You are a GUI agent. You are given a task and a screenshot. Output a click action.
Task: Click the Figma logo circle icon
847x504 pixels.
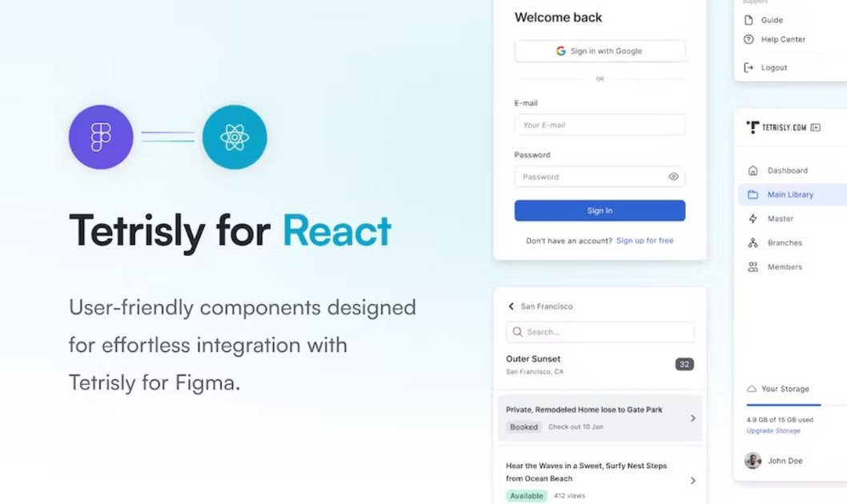(x=101, y=137)
